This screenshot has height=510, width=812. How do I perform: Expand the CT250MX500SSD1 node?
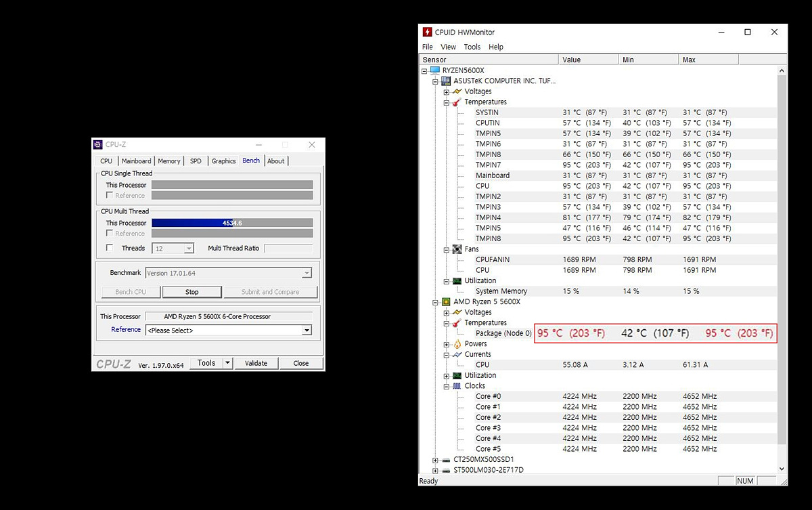point(435,460)
